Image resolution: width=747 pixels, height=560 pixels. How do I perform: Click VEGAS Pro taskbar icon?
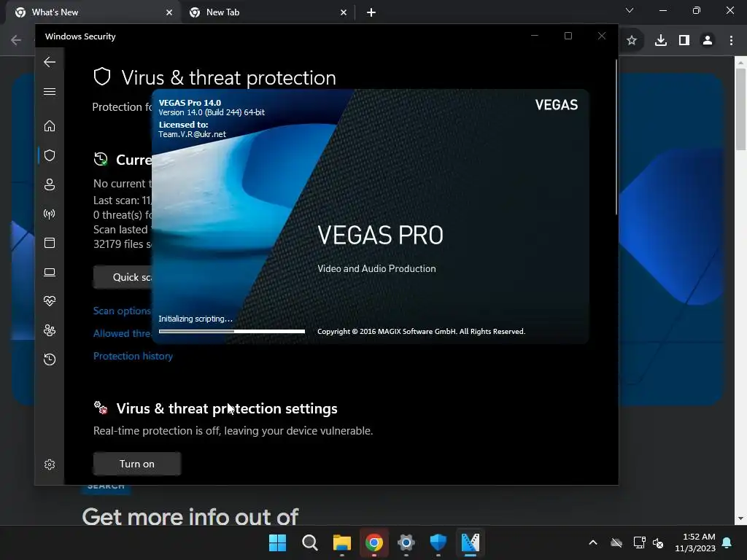coord(471,542)
